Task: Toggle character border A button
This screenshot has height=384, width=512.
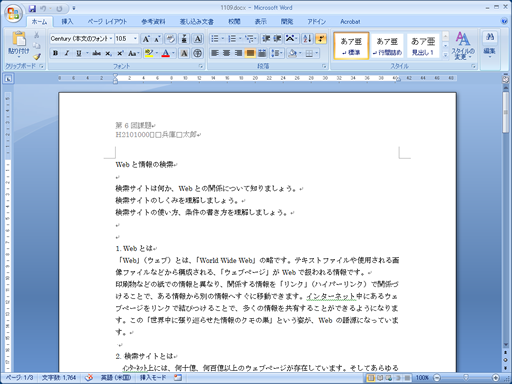Action: [x=198, y=39]
